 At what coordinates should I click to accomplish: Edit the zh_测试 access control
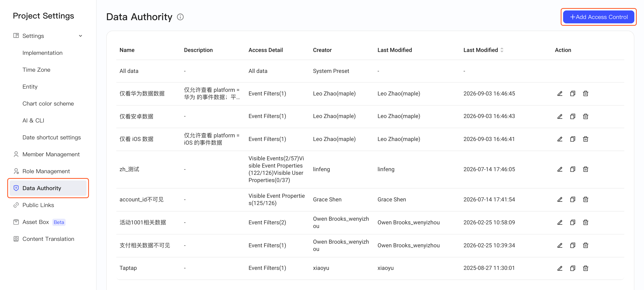pos(560,169)
